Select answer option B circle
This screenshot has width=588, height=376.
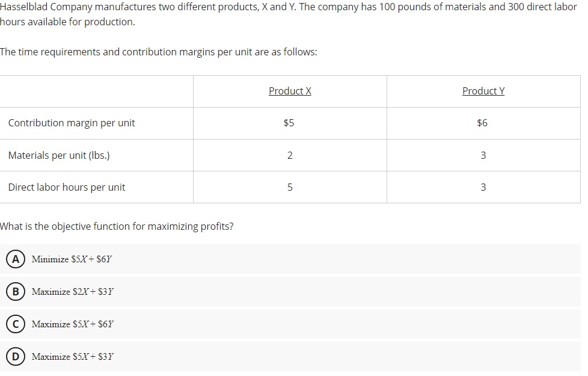(x=16, y=292)
